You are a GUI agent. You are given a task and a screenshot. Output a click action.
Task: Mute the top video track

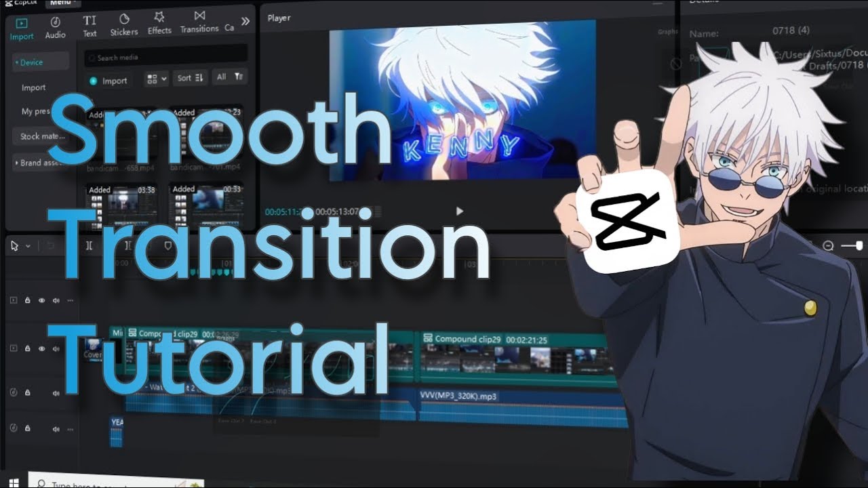[x=56, y=300]
